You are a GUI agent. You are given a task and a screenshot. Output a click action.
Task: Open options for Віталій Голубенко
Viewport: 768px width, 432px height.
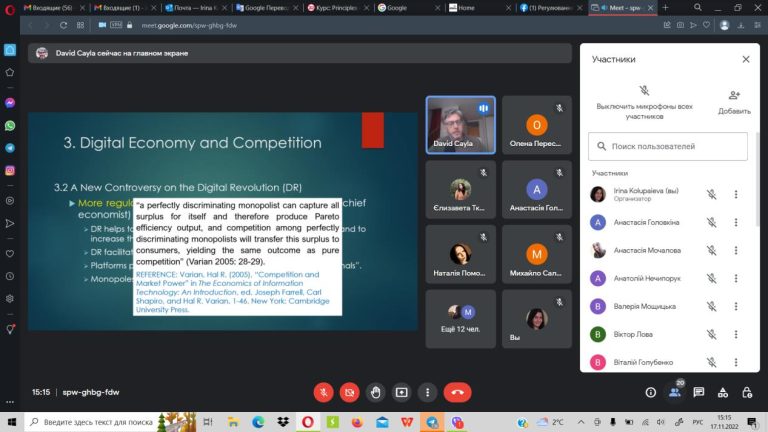click(736, 362)
